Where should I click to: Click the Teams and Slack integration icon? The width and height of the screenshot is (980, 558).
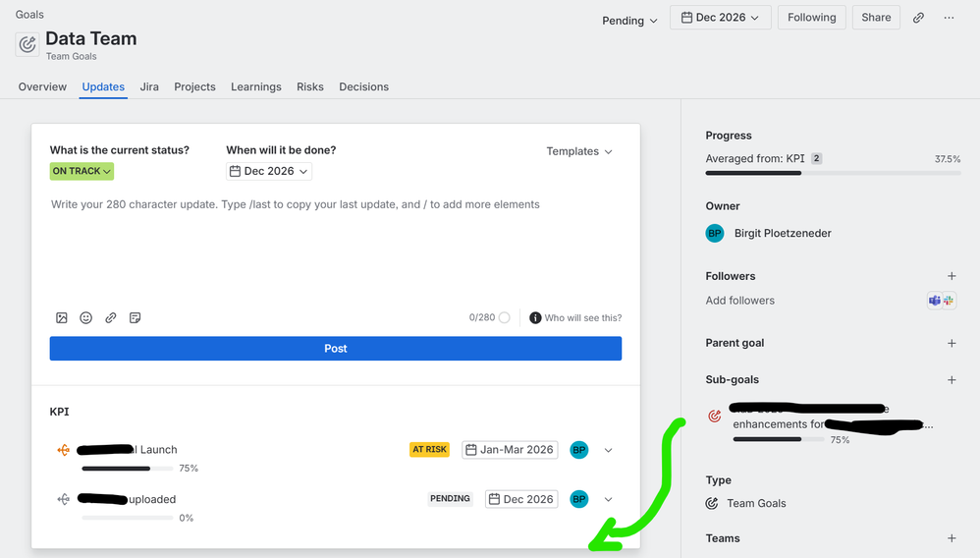click(x=942, y=301)
